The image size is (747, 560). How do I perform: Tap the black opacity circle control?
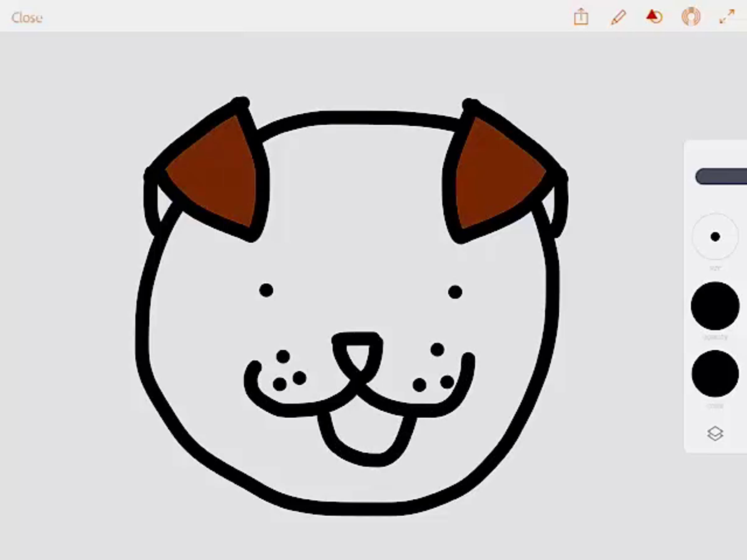715,306
